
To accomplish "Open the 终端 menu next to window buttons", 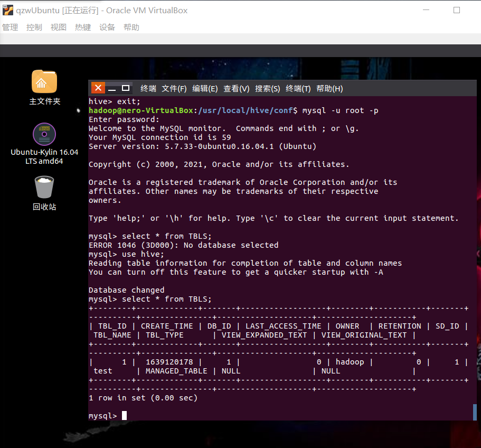I will coord(148,89).
